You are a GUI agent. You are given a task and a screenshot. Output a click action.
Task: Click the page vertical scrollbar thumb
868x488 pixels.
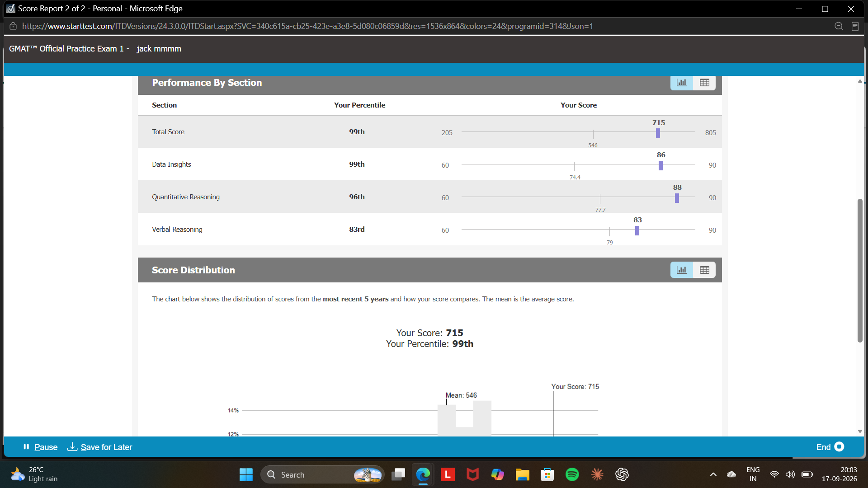coord(860,271)
